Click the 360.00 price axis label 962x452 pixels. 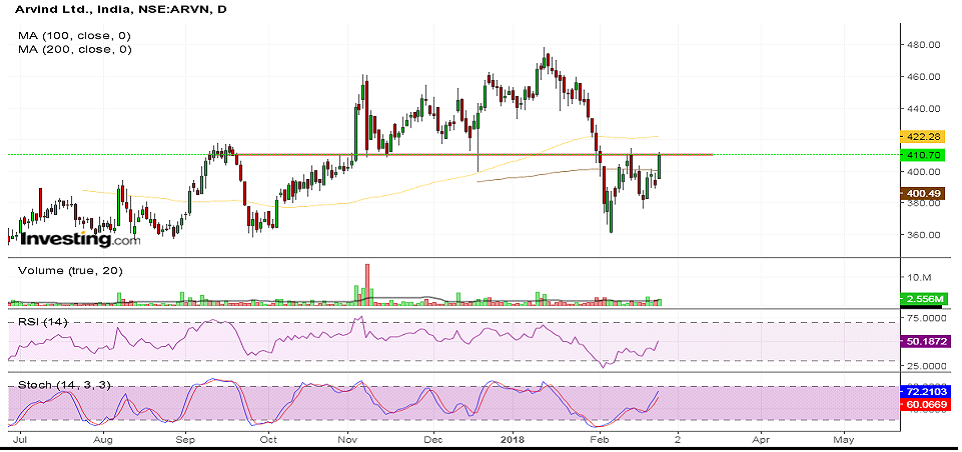(925, 235)
